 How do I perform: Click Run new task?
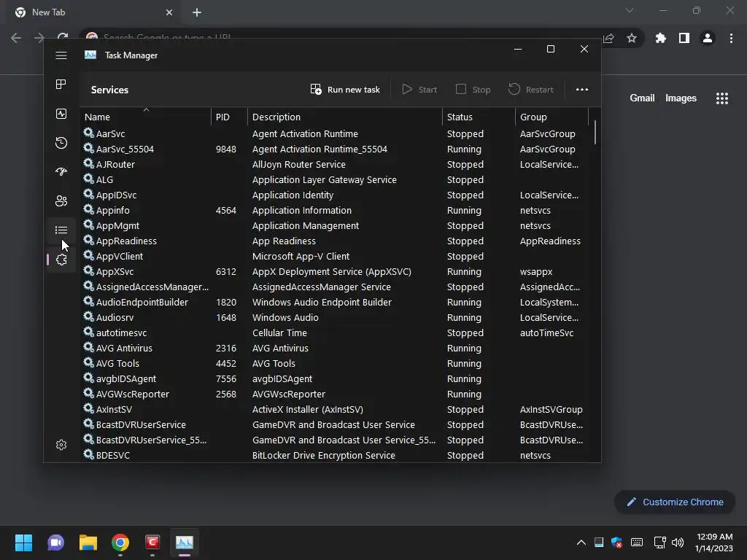pyautogui.click(x=345, y=90)
